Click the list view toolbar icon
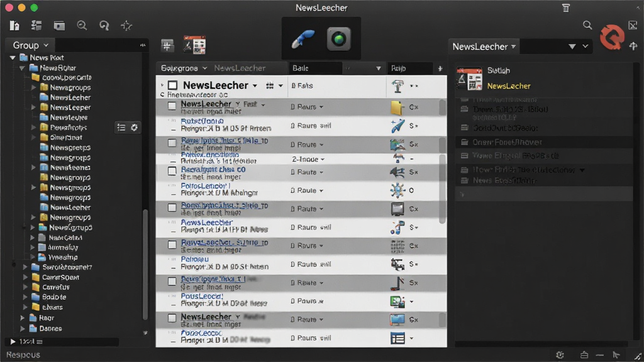The width and height of the screenshot is (644, 362). (x=36, y=25)
